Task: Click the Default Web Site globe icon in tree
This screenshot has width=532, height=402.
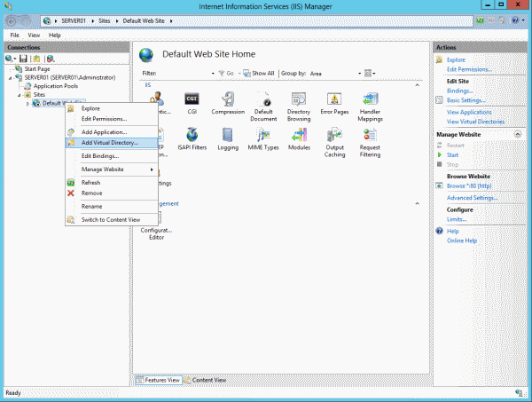Action: 36,103
